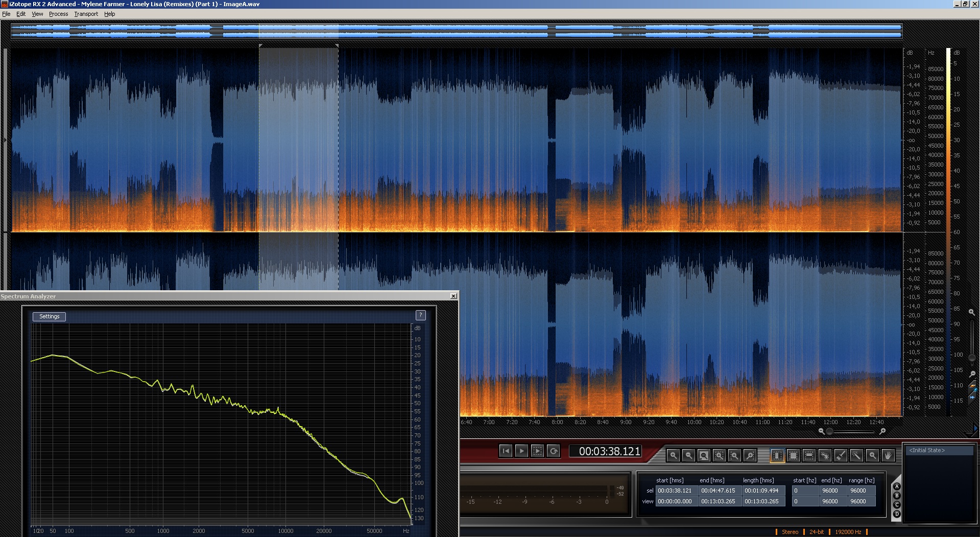The width and height of the screenshot is (980, 537).
Task: Select the hand grab tool
Action: [x=888, y=455]
